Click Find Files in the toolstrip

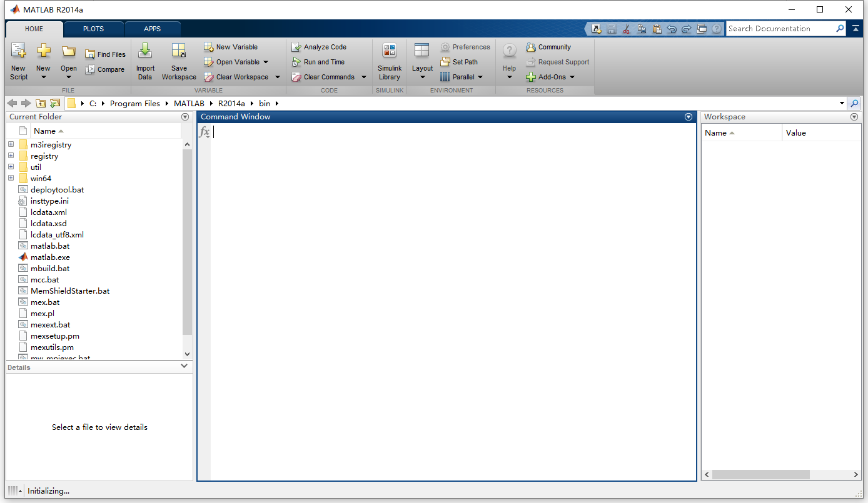click(x=105, y=54)
